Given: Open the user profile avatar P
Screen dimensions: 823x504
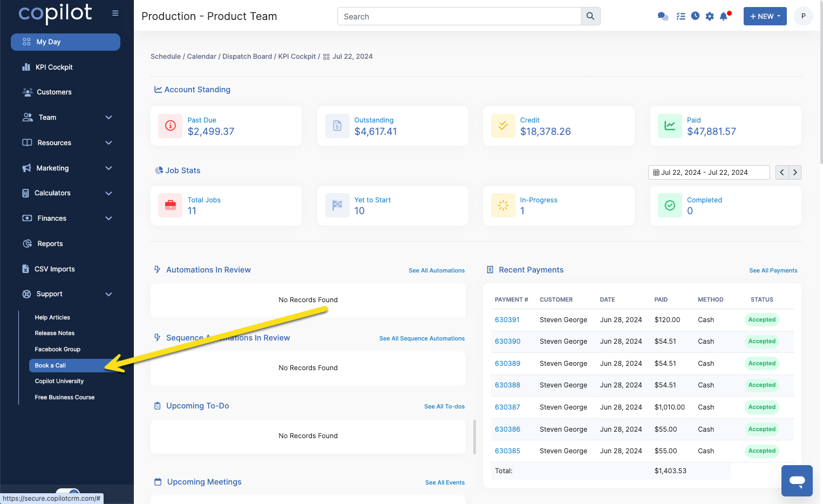Looking at the screenshot, I should click(x=803, y=16).
